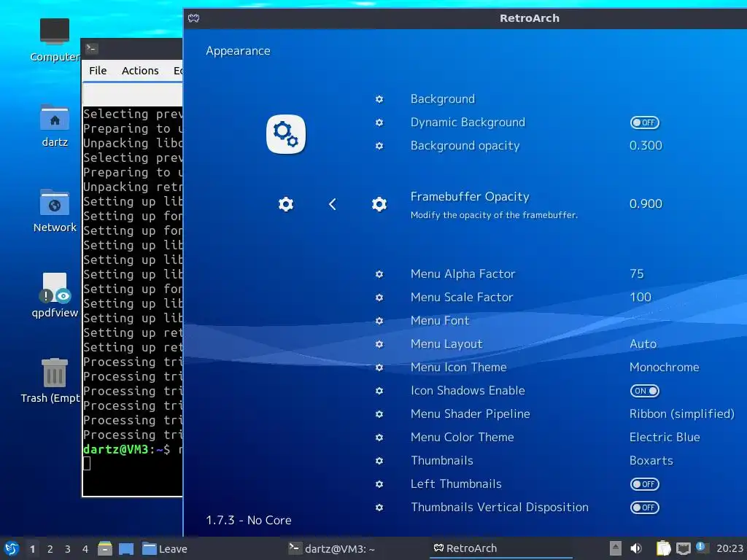Click the terminal window title icon
The image size is (747, 560).
pos(91,49)
